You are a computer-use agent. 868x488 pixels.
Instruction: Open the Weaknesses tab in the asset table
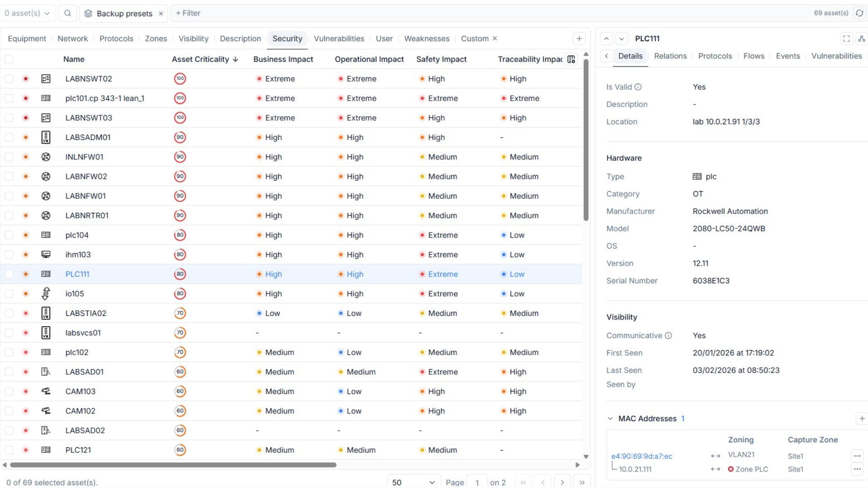tap(426, 39)
